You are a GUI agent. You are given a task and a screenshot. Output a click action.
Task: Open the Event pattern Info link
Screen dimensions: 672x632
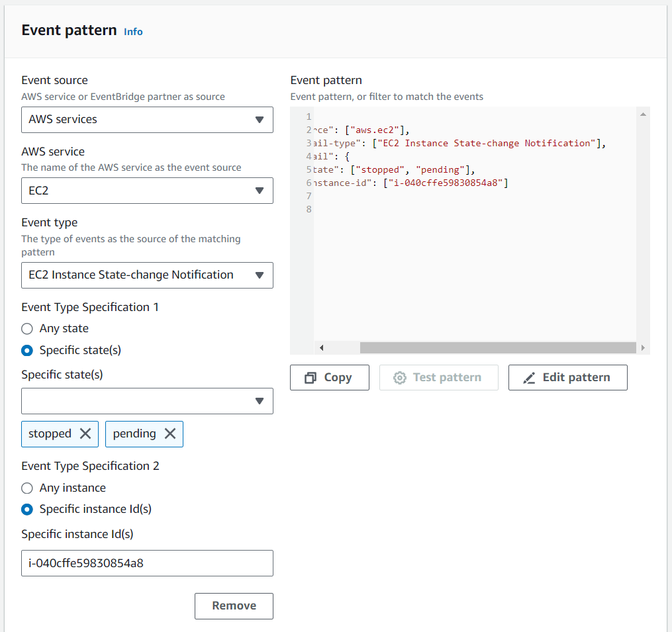tap(133, 32)
